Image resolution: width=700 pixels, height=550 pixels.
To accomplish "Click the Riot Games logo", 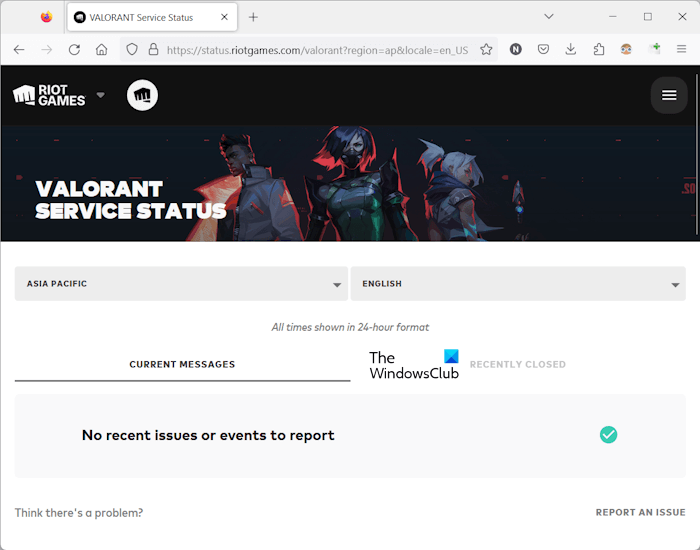I will click(x=49, y=96).
